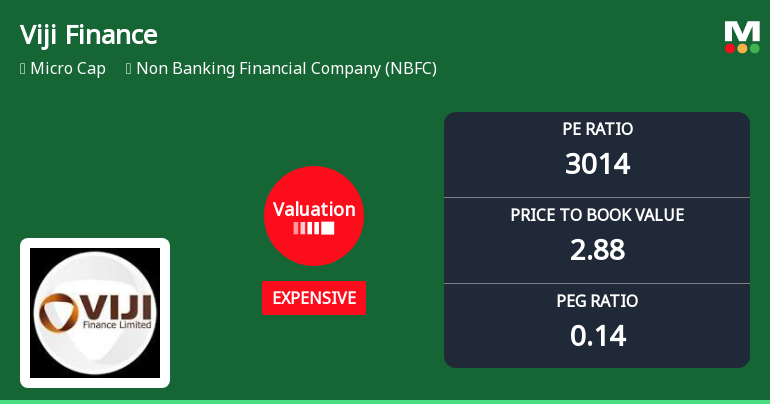Click the orange dot under the M logo
This screenshot has width=770, height=404.
click(742, 48)
